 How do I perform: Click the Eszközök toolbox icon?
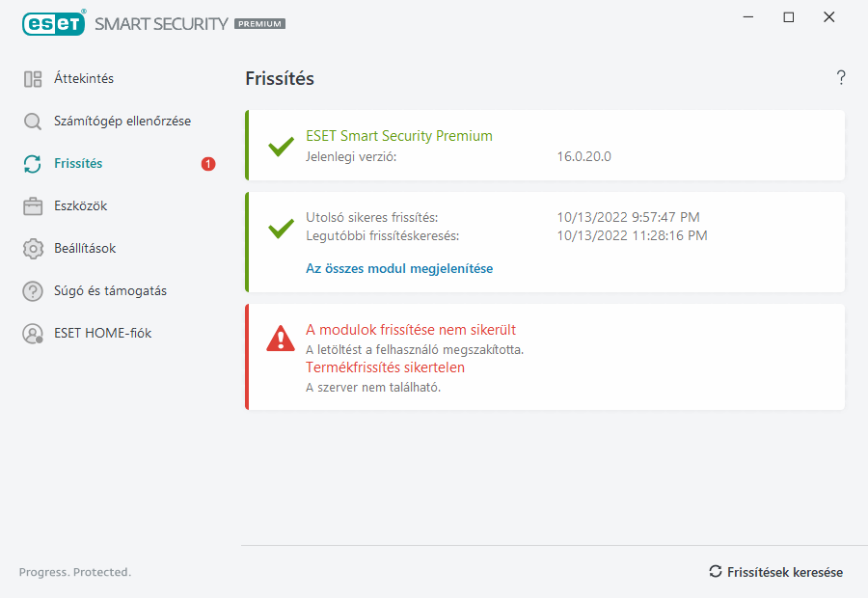(x=33, y=206)
